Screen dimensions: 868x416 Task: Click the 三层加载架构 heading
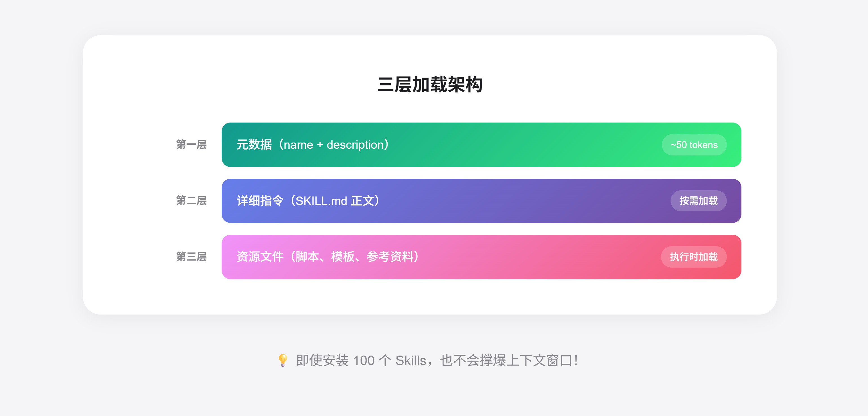430,84
